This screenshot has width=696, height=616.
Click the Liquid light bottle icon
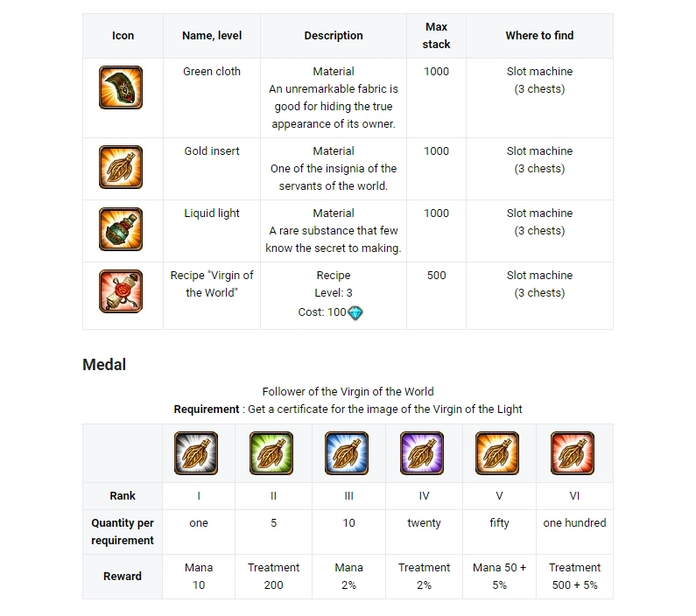pos(121,230)
